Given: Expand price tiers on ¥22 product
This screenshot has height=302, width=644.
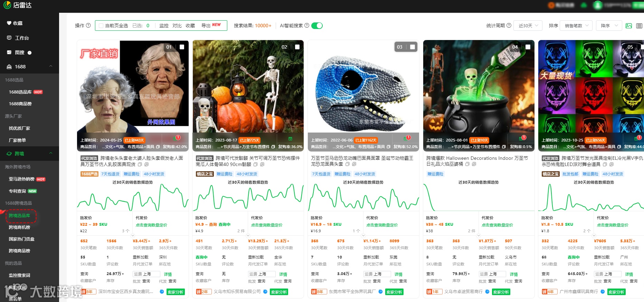Looking at the screenshot, I should point(133,236).
